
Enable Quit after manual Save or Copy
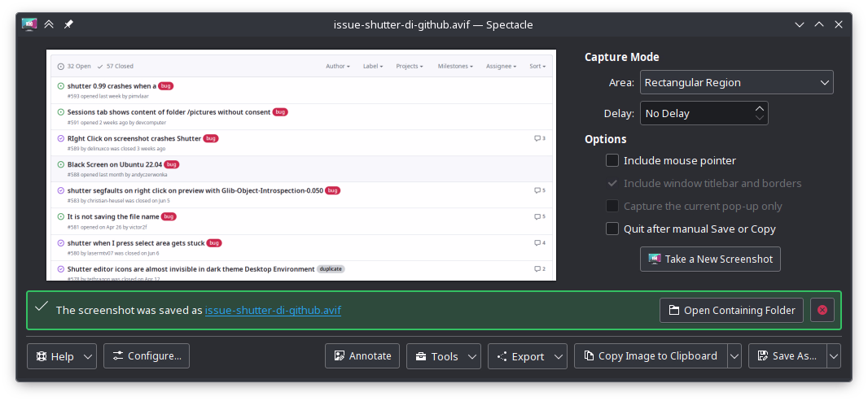point(612,229)
